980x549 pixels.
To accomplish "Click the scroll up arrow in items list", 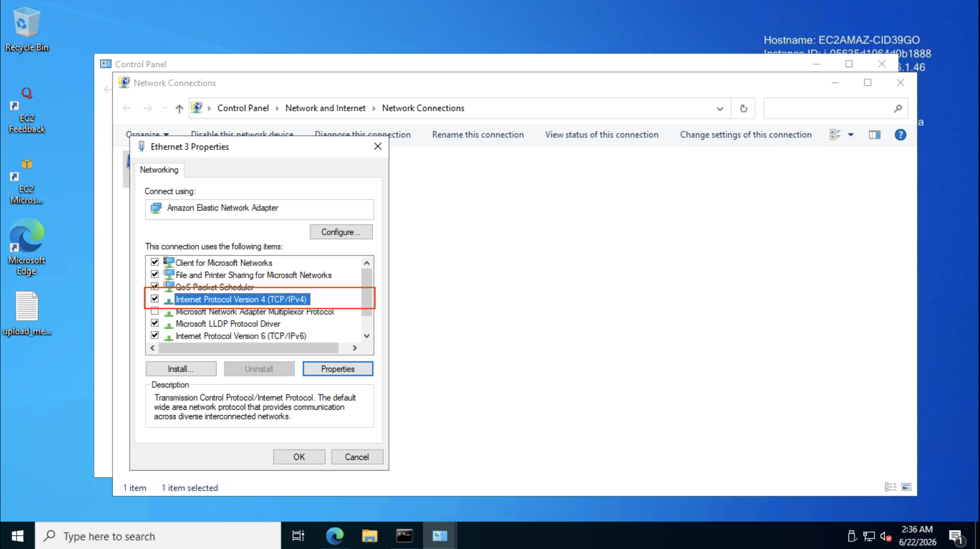I will (367, 263).
